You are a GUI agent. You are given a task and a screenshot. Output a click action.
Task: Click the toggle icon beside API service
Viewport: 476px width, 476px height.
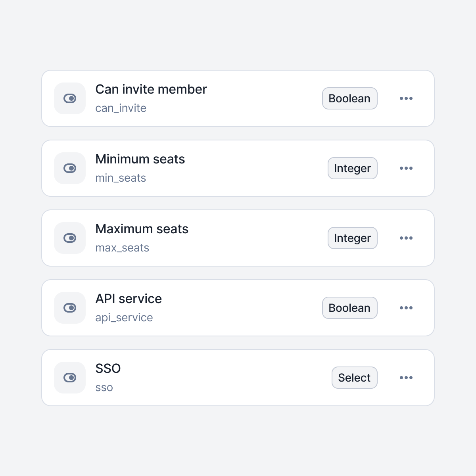coord(70,308)
